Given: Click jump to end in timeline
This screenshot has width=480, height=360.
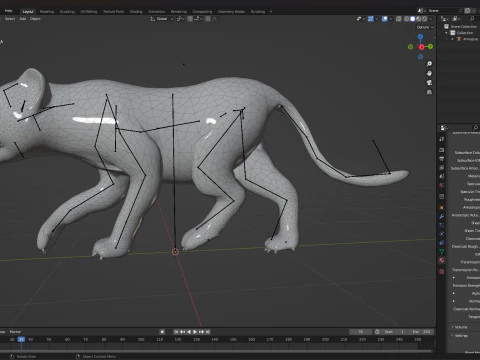Looking at the screenshot, I should click(x=208, y=332).
